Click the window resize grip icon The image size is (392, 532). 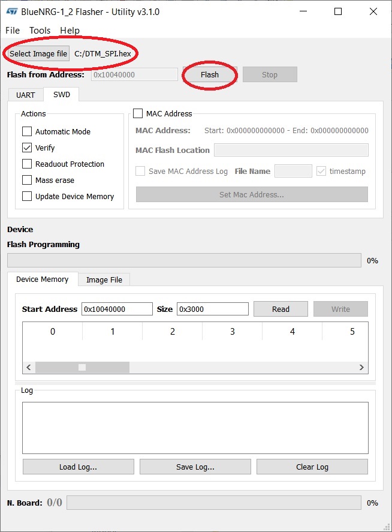pyautogui.click(x=387, y=527)
